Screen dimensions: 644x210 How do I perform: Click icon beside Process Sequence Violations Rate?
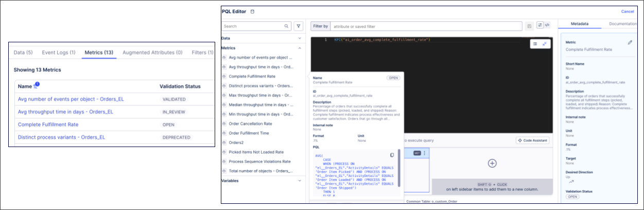224,161
